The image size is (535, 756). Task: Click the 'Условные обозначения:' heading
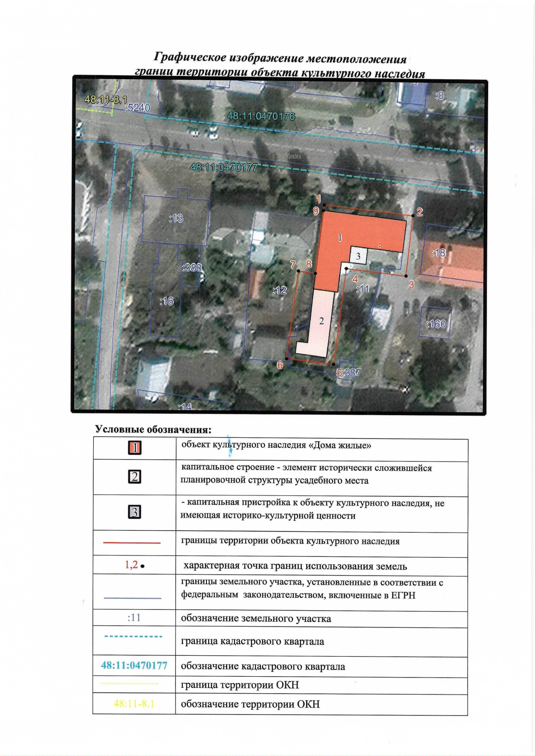coord(153,429)
